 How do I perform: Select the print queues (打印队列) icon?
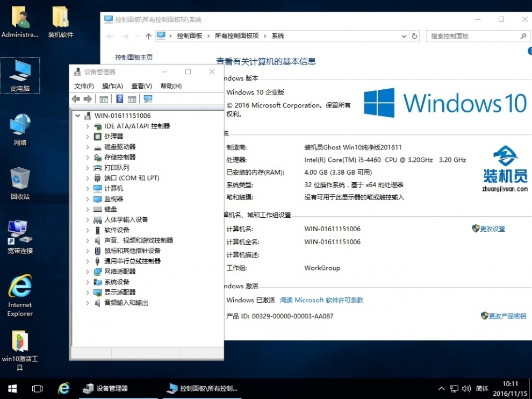coord(98,168)
